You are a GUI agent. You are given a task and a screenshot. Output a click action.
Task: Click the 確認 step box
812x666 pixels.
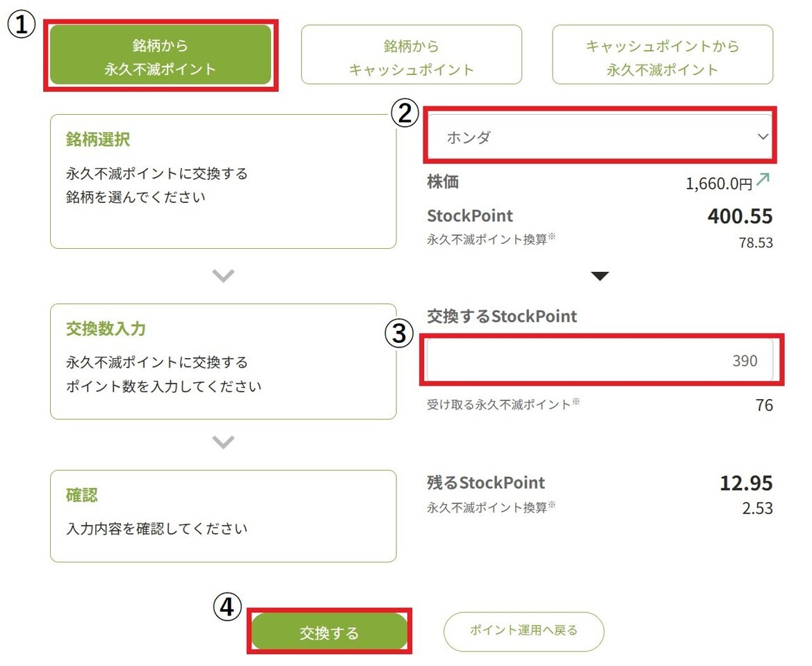[x=223, y=516]
